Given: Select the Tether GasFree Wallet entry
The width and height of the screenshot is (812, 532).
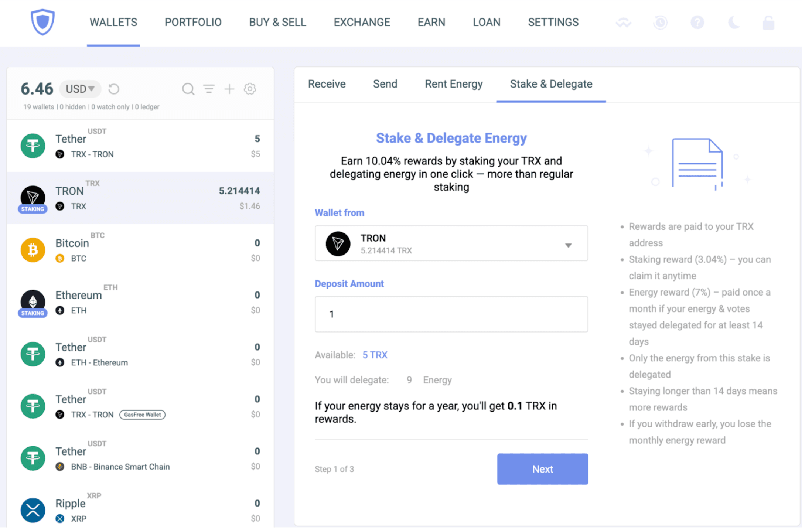Looking at the screenshot, I should pos(140,406).
